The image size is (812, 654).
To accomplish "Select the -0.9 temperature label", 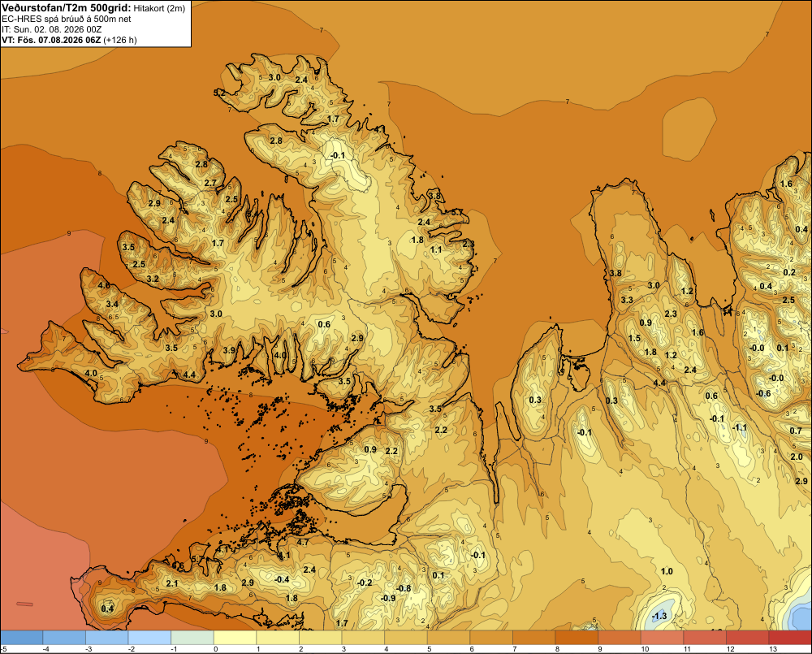I will click(388, 598).
